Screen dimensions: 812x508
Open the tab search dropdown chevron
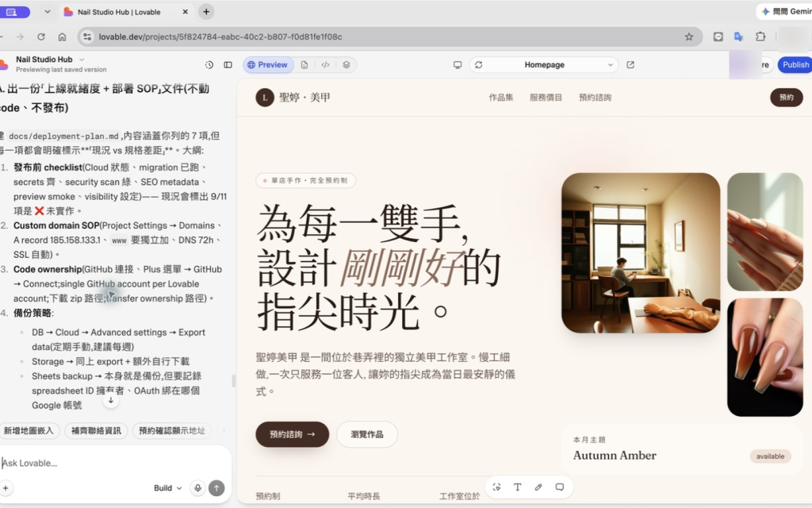tap(47, 11)
